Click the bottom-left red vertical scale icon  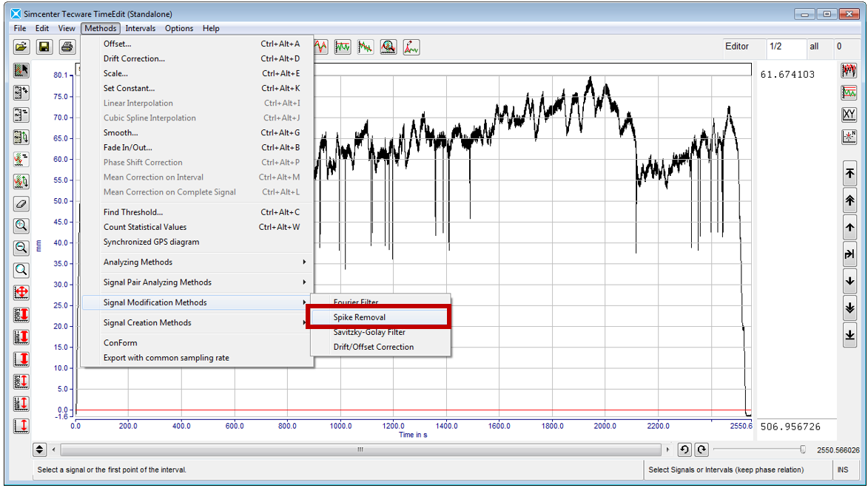pos(21,425)
